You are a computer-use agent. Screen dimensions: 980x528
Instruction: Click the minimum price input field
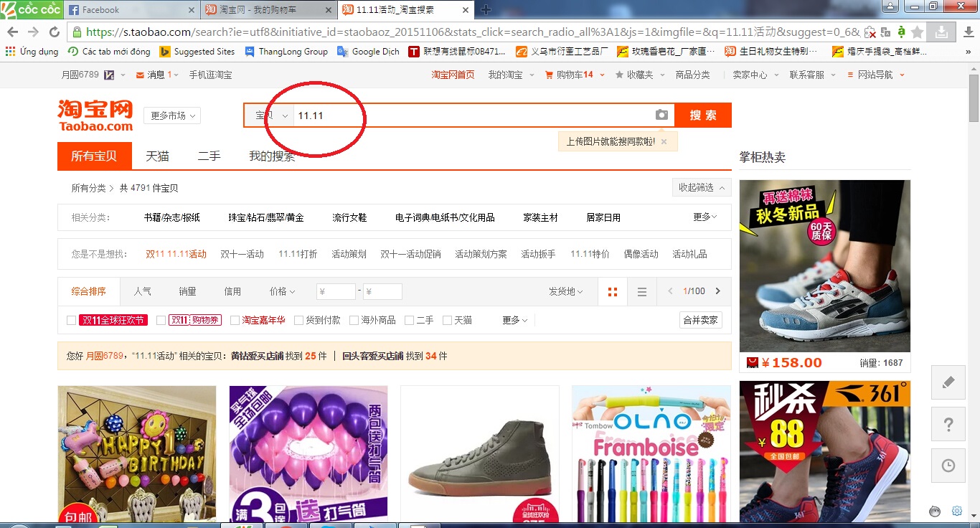[x=336, y=292]
